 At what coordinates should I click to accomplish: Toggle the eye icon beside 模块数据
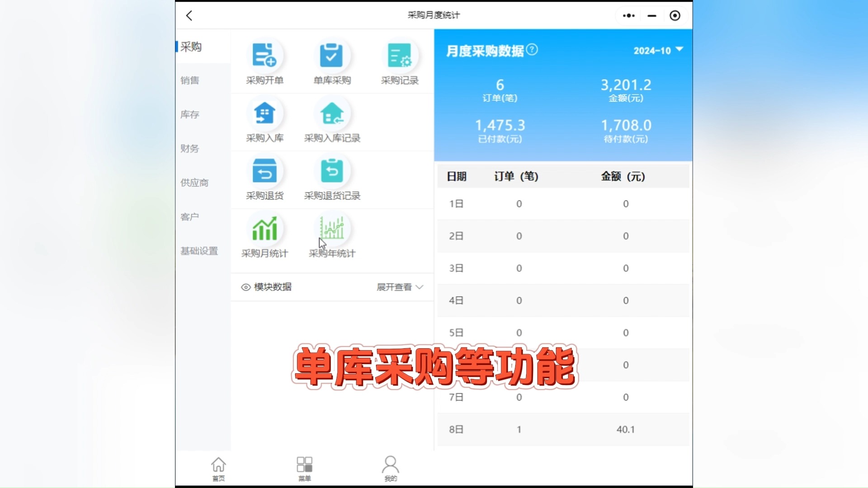click(x=246, y=287)
